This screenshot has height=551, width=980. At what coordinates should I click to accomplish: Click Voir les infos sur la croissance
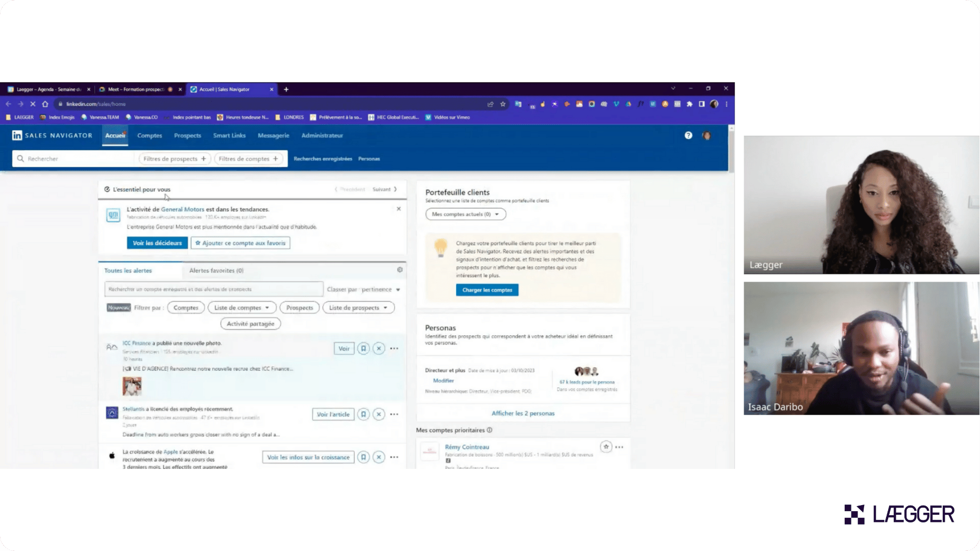click(308, 457)
